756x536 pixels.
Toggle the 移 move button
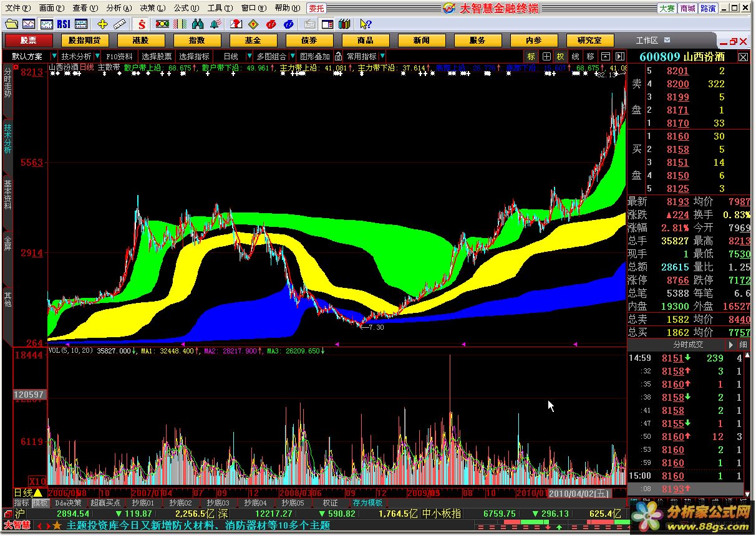[x=590, y=56]
